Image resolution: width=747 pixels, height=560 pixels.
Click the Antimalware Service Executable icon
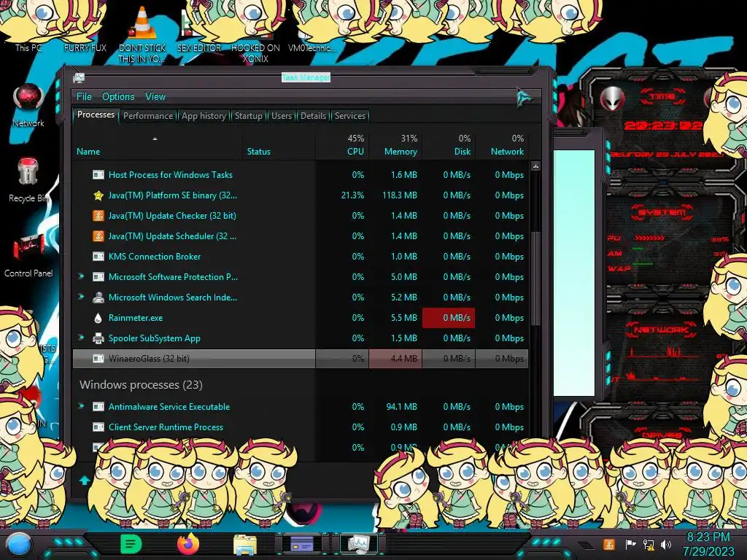[x=98, y=407]
